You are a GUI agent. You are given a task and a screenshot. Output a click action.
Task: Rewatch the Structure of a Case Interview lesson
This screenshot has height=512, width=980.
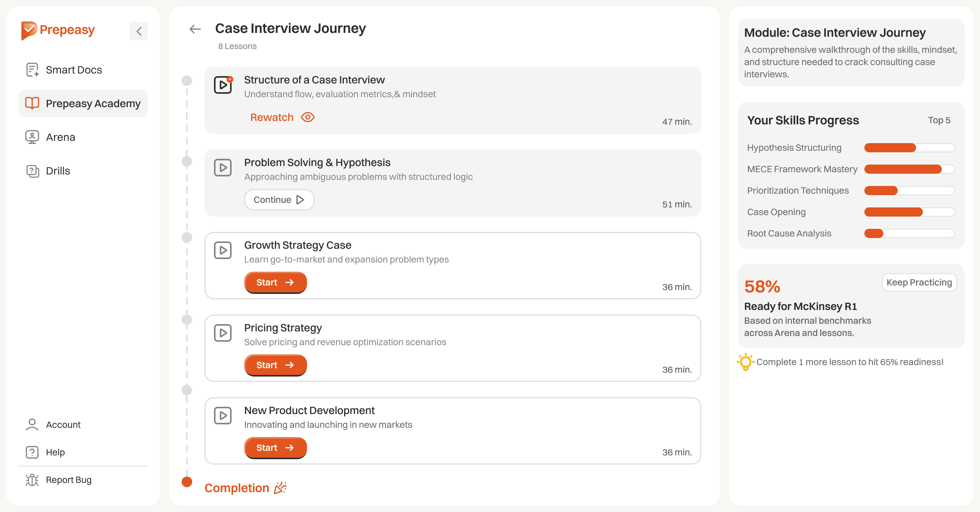tap(282, 117)
